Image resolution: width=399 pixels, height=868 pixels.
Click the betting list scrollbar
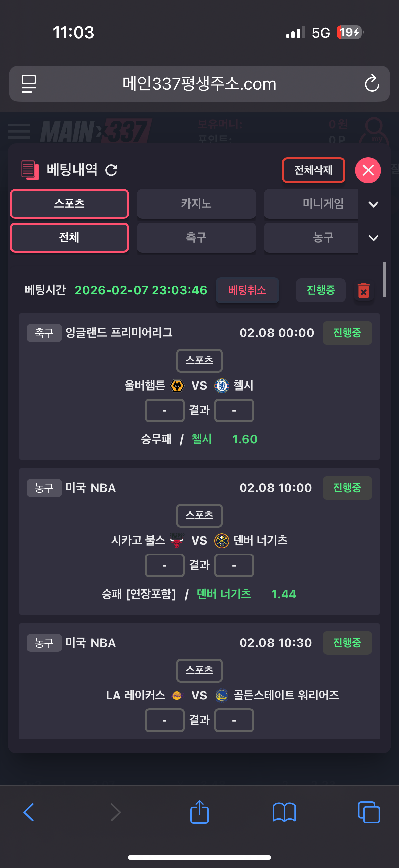pos(384,280)
